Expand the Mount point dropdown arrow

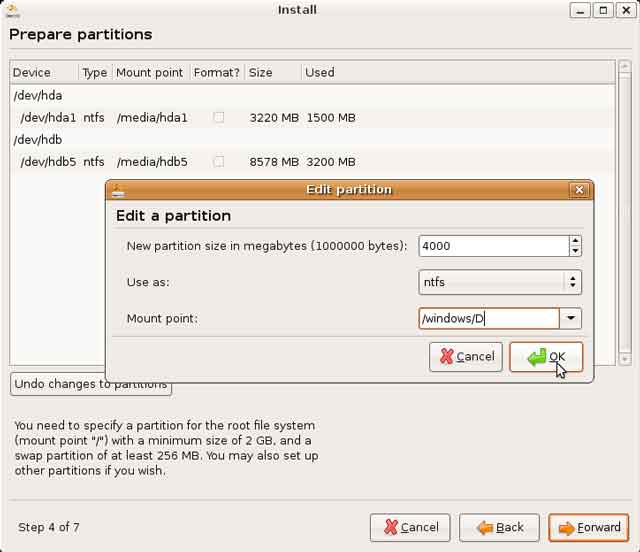coord(570,319)
